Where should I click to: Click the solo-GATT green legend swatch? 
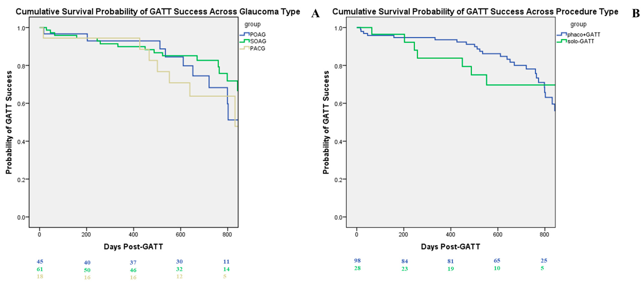click(562, 41)
